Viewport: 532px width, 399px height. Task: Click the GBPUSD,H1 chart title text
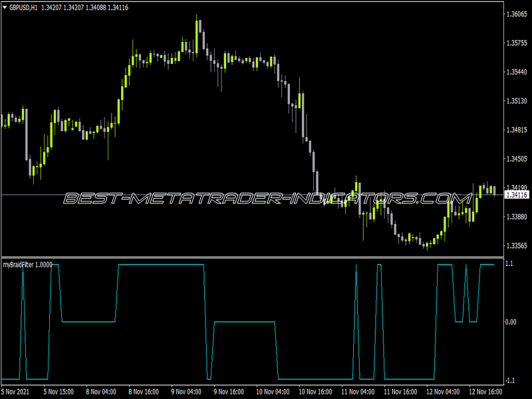(23, 7)
